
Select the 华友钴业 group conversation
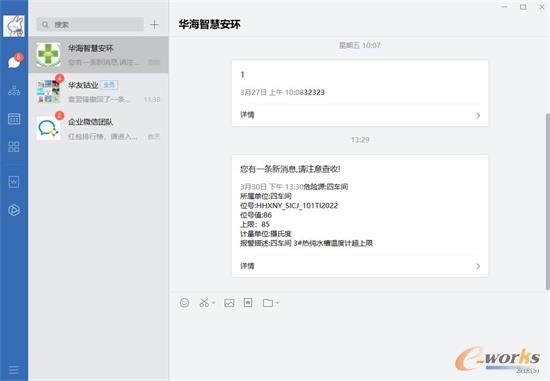coord(99,92)
